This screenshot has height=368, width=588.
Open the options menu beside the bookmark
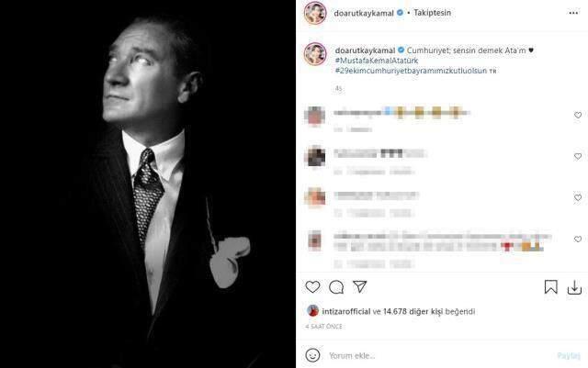click(x=574, y=287)
